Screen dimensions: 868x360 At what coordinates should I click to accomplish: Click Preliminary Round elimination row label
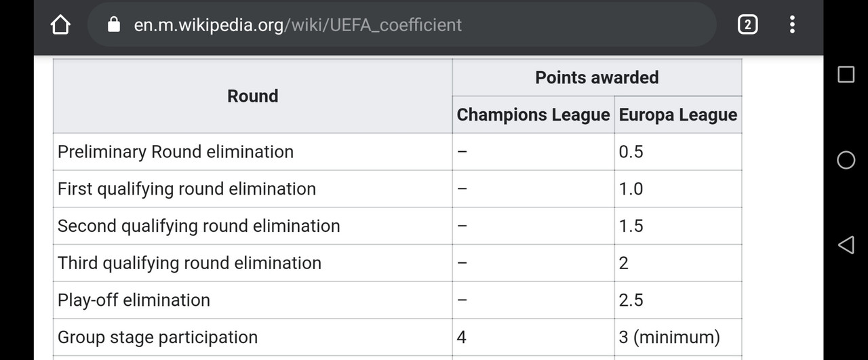(176, 152)
